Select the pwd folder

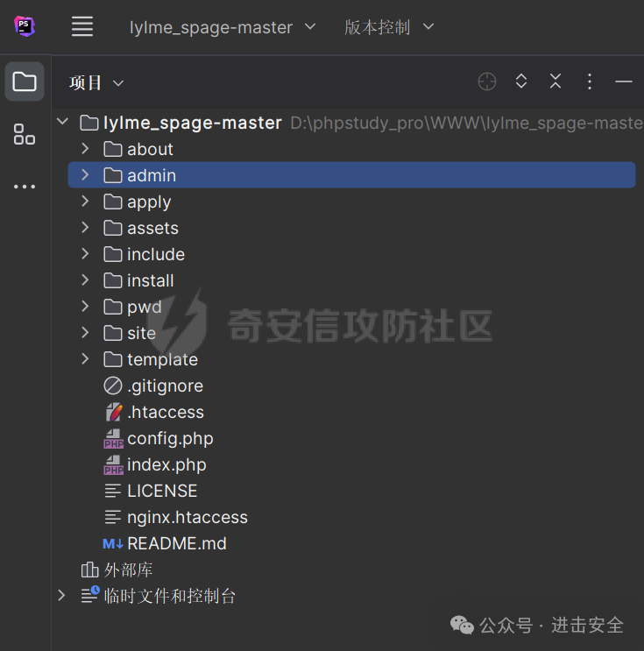pos(144,308)
